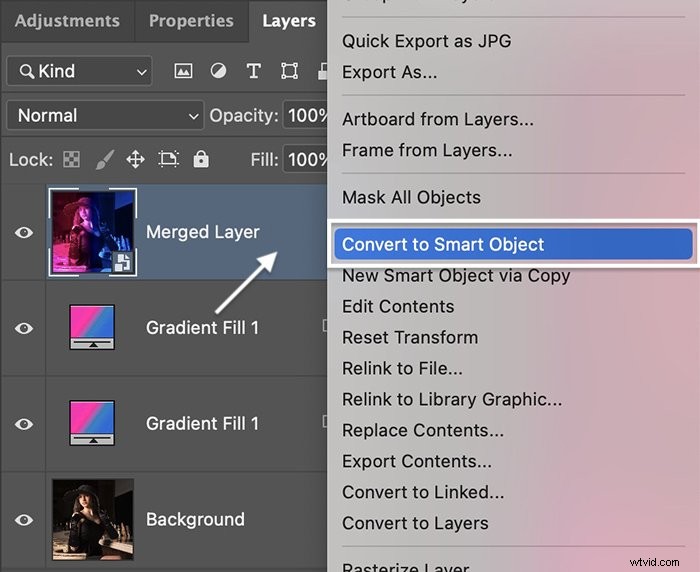Choose Edit Contents menu item
This screenshot has height=572, width=700.
point(398,307)
